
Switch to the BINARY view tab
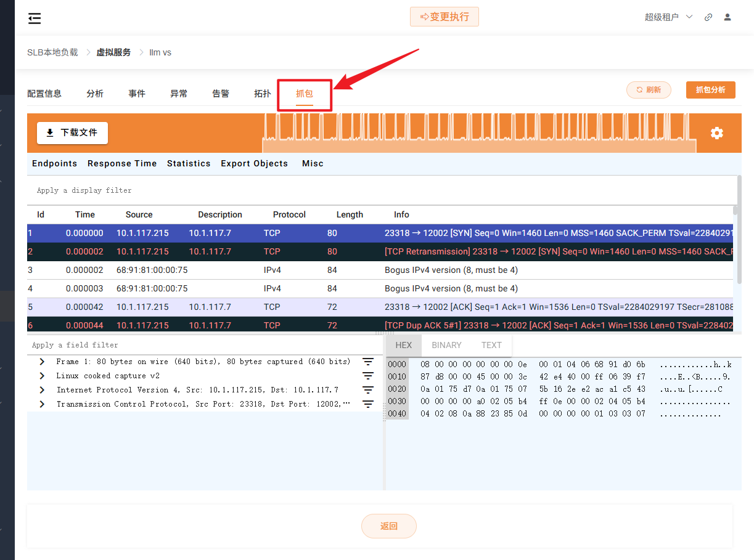point(446,345)
